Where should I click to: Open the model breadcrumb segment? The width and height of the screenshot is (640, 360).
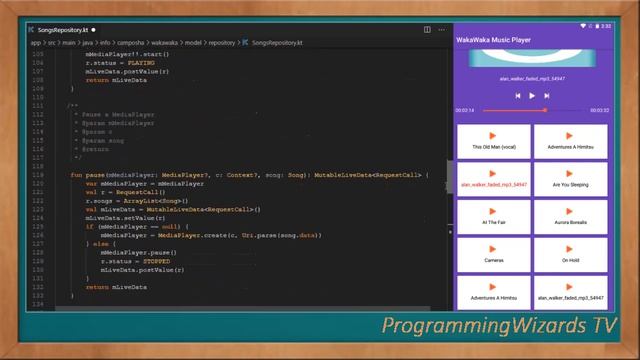[193, 42]
